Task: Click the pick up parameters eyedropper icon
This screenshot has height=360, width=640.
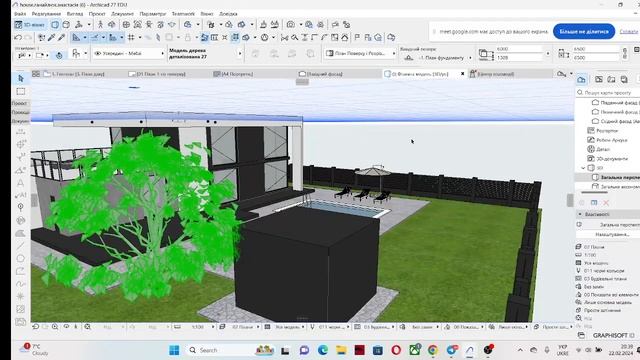Action: [51, 38]
